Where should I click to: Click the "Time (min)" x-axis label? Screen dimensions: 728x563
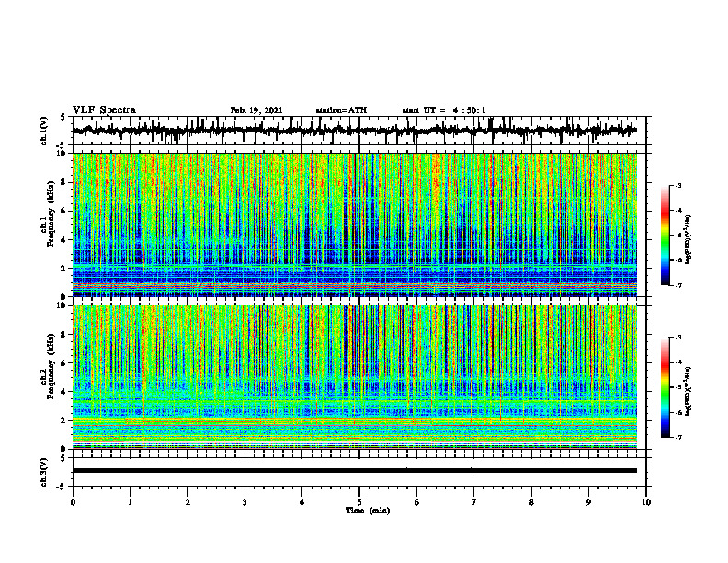[x=368, y=511]
